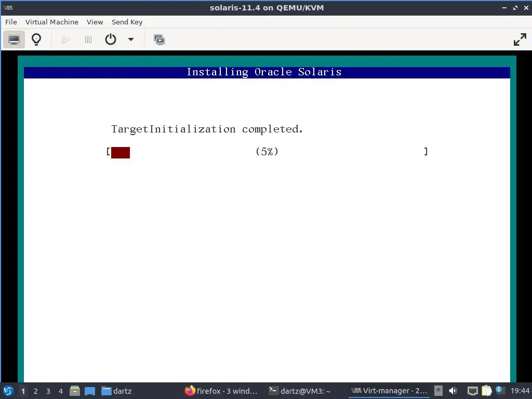Open the volume control tray icon
532x399 pixels.
point(453,391)
